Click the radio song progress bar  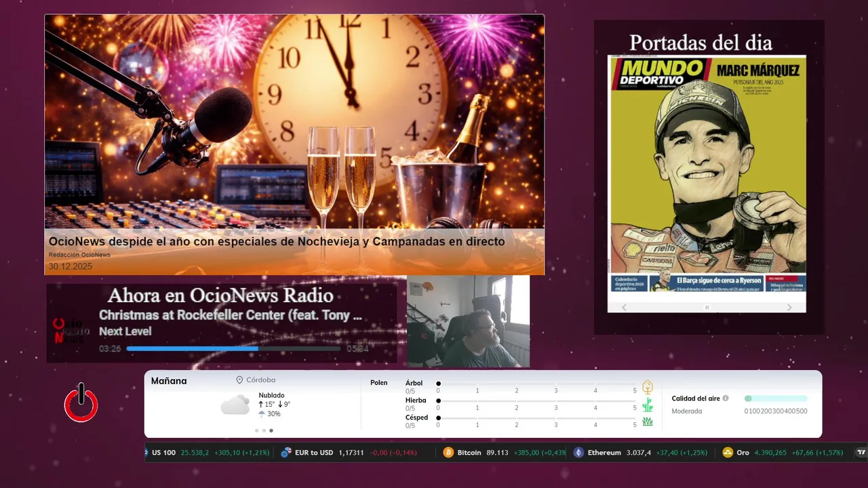click(233, 349)
